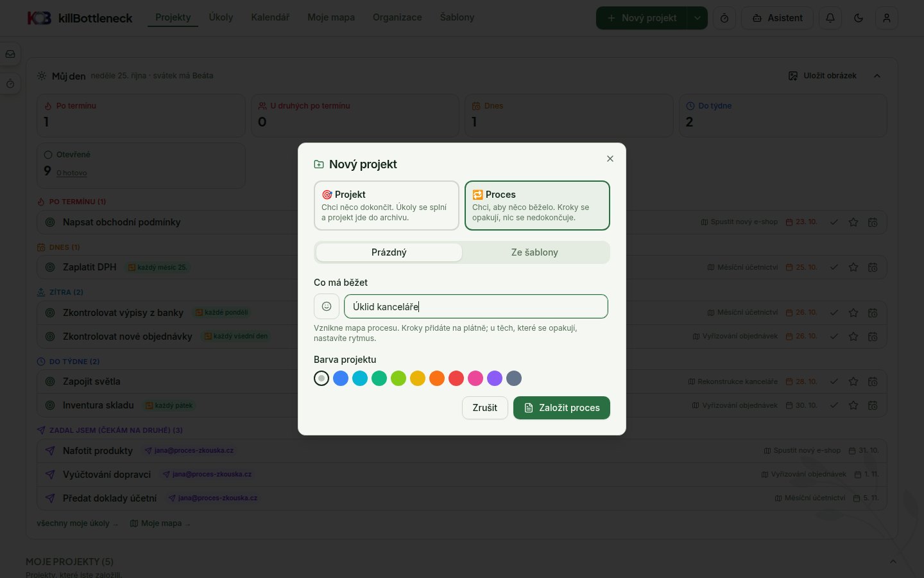Open the emoji picker next to the name field
The height and width of the screenshot is (578, 924).
tap(327, 306)
